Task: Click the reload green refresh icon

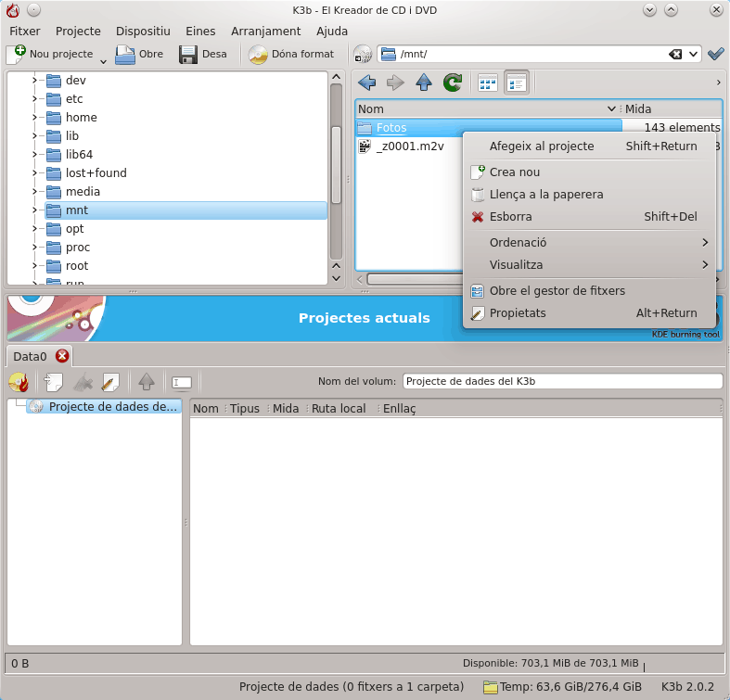Action: coord(453,83)
